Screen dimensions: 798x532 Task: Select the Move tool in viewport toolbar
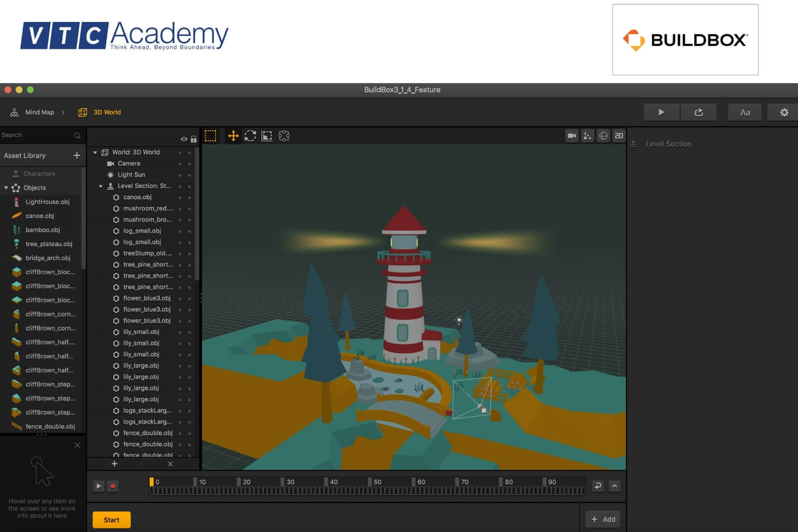point(233,136)
